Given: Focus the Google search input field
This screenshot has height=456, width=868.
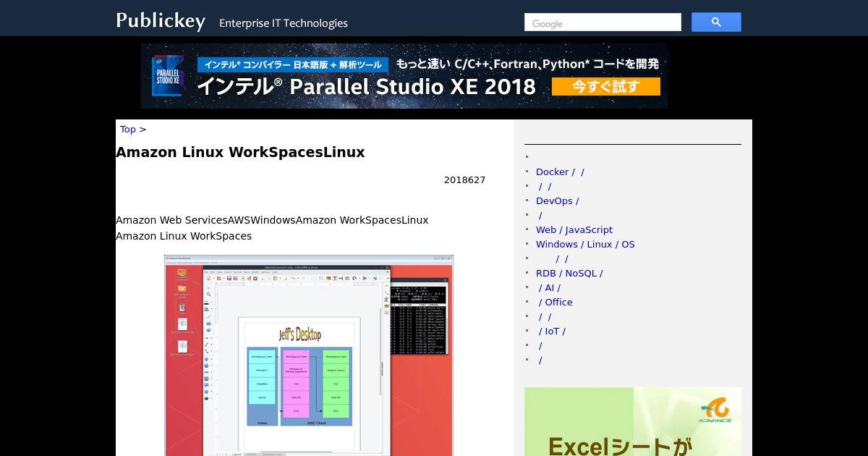Looking at the screenshot, I should pos(603,22).
